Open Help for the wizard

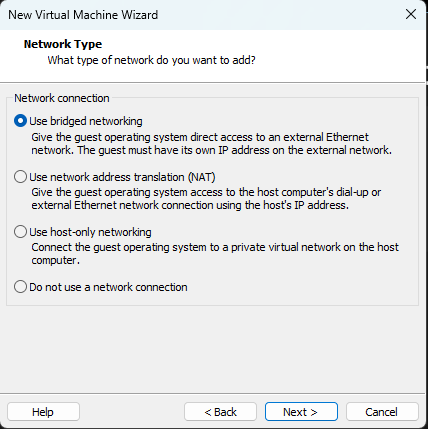[43, 412]
